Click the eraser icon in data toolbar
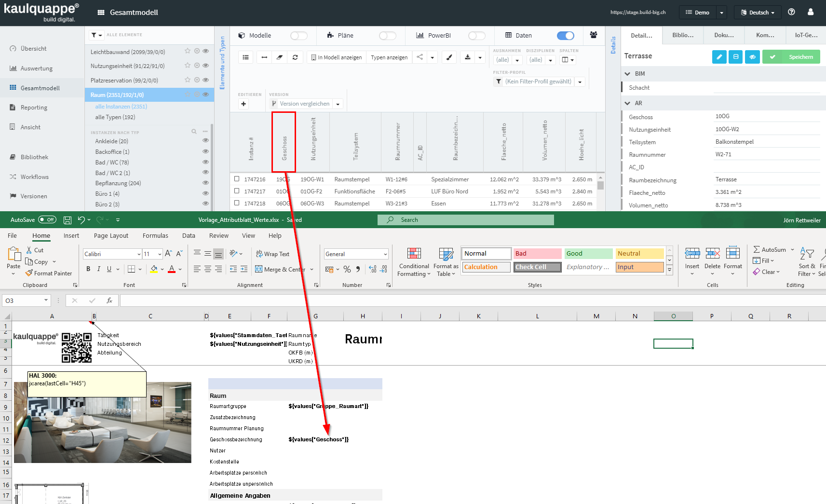Image resolution: width=826 pixels, height=504 pixels. coord(280,57)
